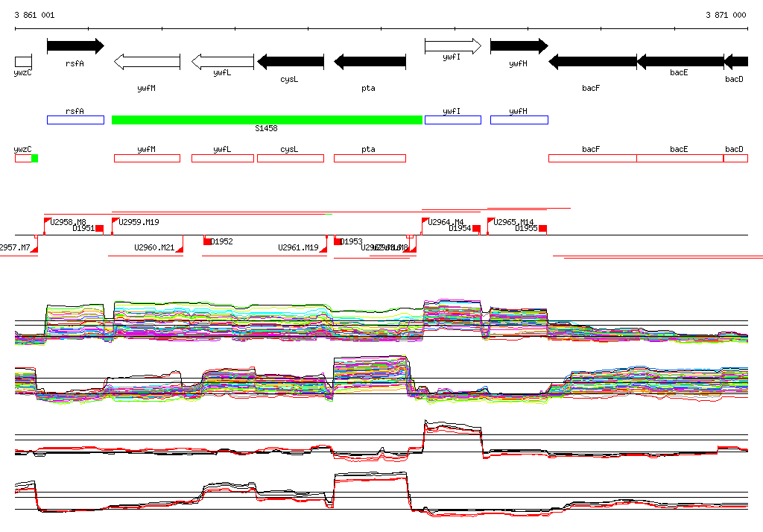Click the red D1952 downshift marker
763x532 pixels.
point(208,241)
